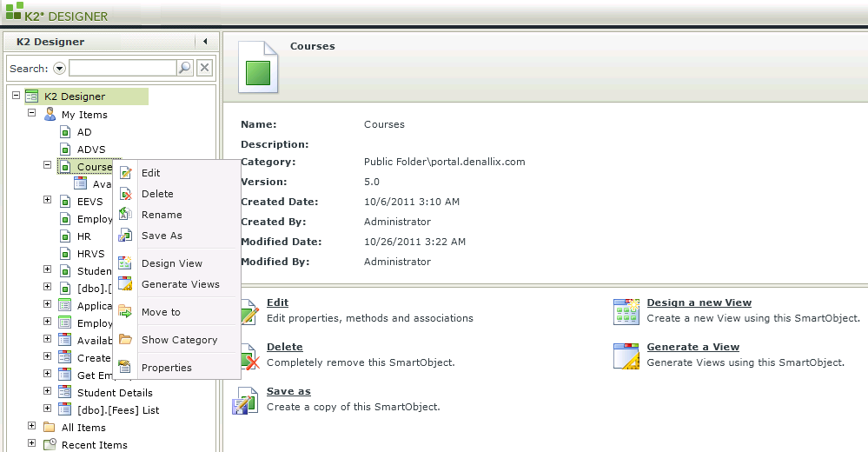Expand the All Items folder
The image size is (868, 452).
tap(31, 425)
